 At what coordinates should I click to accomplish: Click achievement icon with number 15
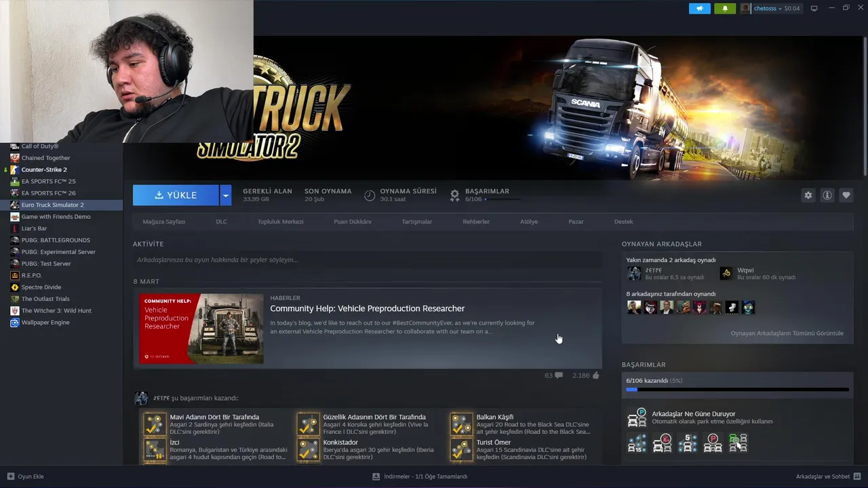[637, 443]
